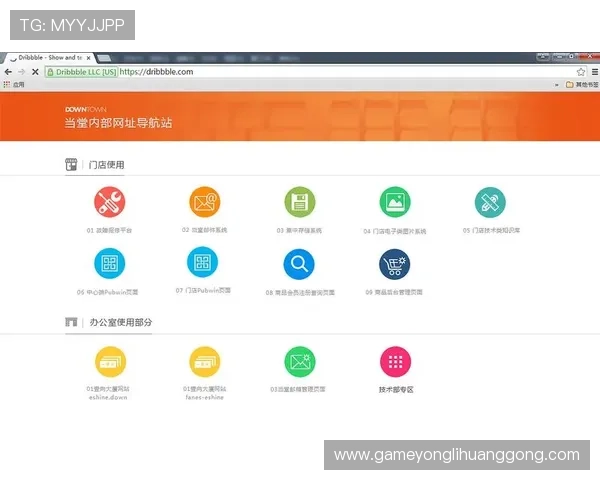Stop page loading with the X button
This screenshot has width=600, height=480.
(x=35, y=72)
